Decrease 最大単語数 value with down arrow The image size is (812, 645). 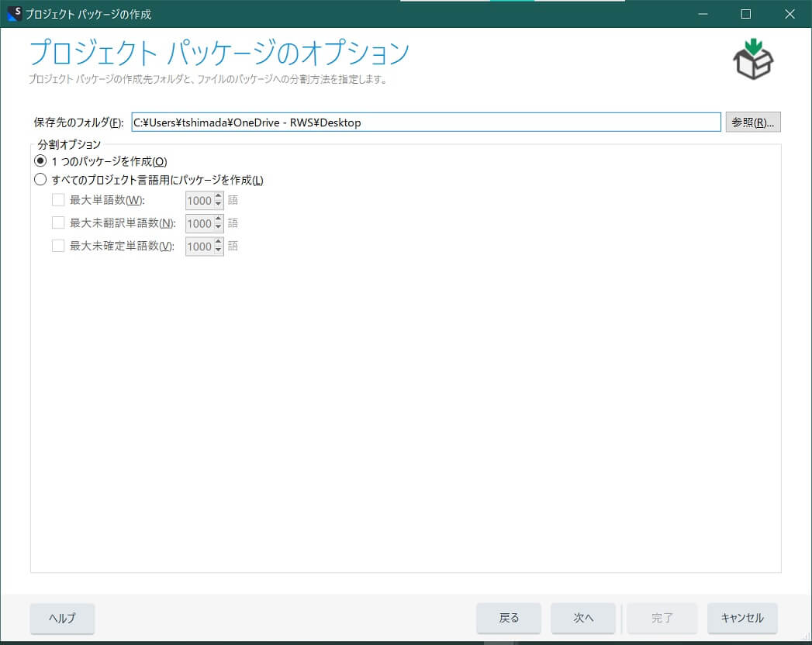point(218,205)
